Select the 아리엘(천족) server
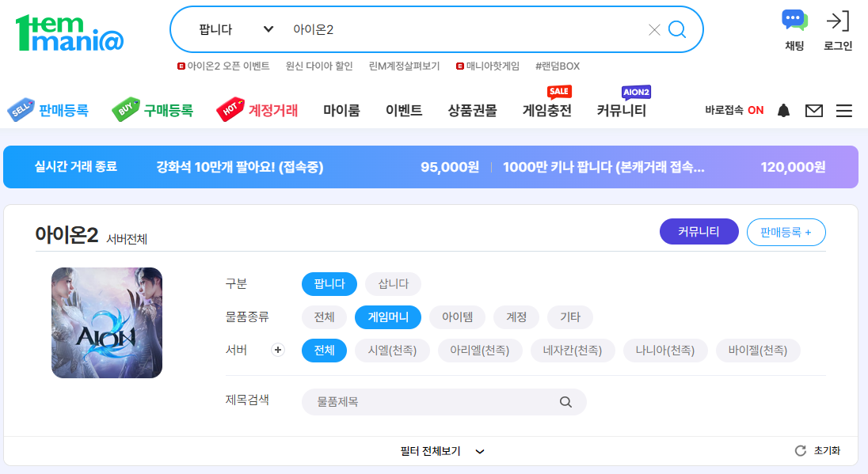The image size is (868, 474). tap(480, 350)
